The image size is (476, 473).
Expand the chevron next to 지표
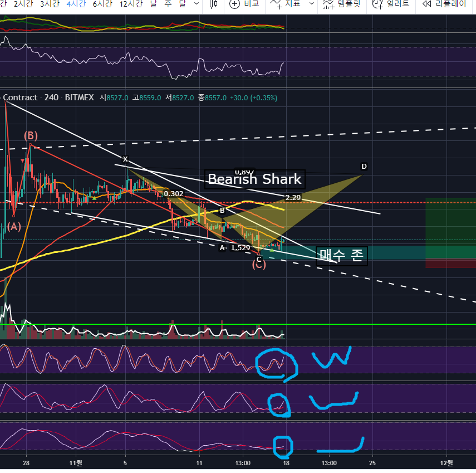click(311, 4)
